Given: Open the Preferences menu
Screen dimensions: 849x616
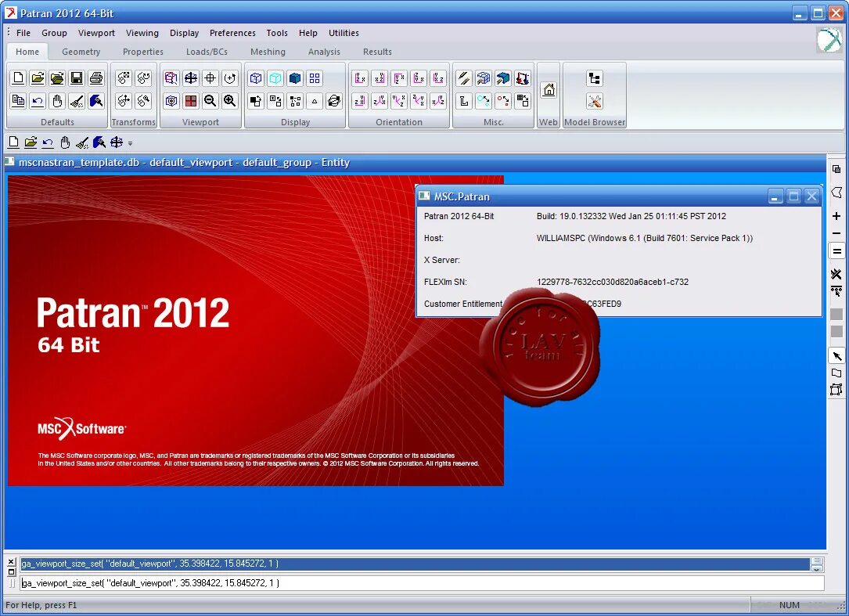Looking at the screenshot, I should click(232, 33).
